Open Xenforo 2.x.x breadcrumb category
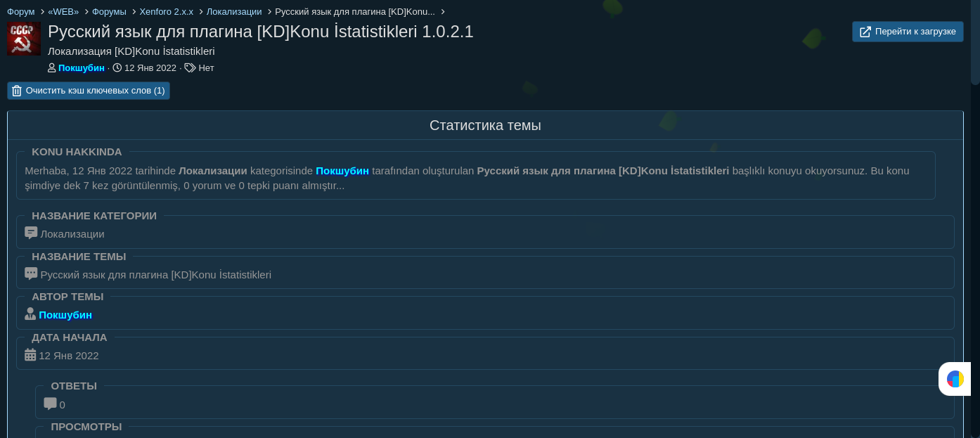The width and height of the screenshot is (980, 438). click(x=166, y=12)
